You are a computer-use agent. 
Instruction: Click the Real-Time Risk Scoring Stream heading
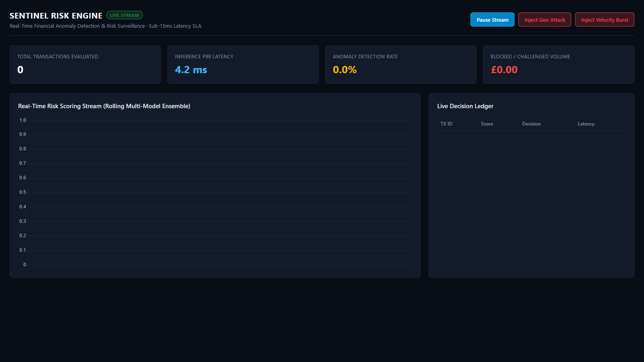(x=104, y=106)
